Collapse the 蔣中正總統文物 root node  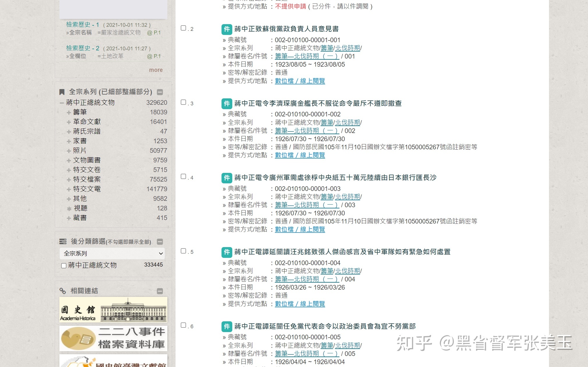tap(62, 103)
